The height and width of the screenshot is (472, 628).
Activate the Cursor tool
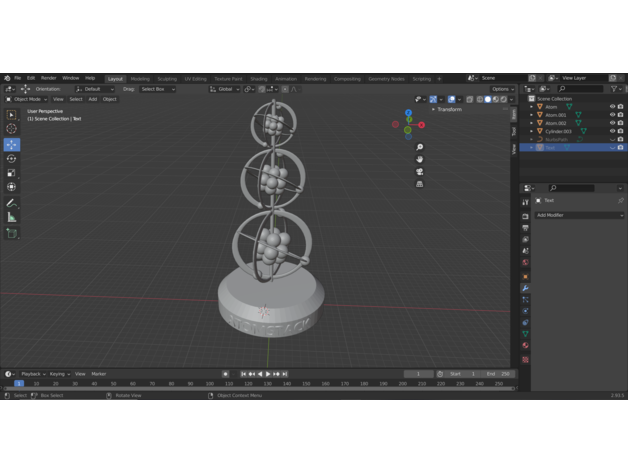click(12, 128)
